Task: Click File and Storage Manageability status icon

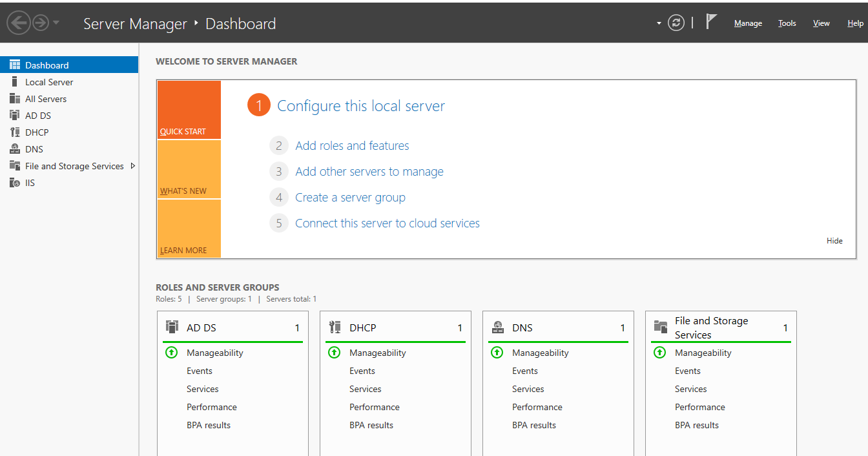Action: (659, 353)
